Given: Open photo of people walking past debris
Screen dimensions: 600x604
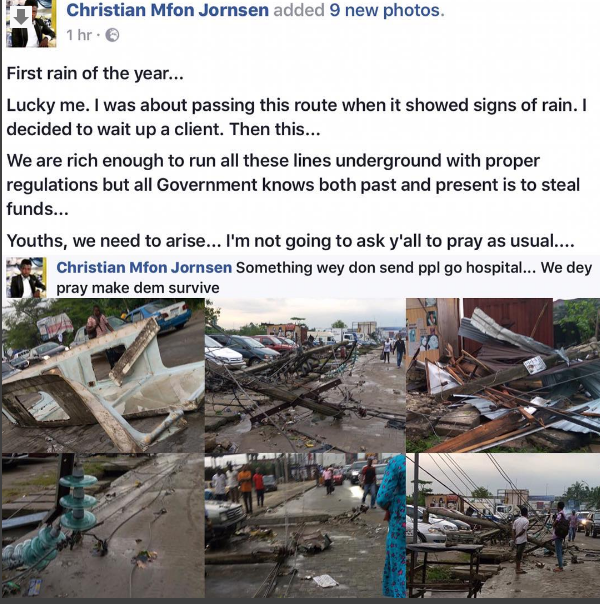Looking at the screenshot, I should click(305, 525).
